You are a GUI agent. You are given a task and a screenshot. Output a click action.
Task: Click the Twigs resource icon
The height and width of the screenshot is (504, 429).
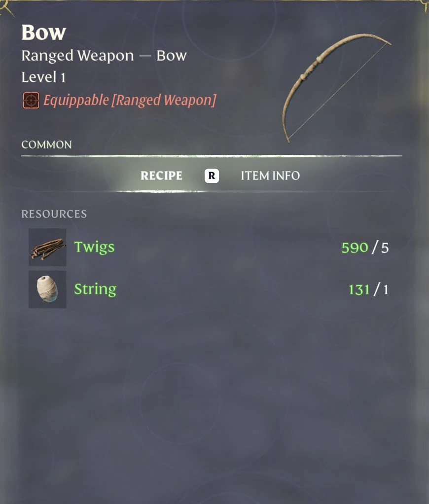tap(47, 247)
